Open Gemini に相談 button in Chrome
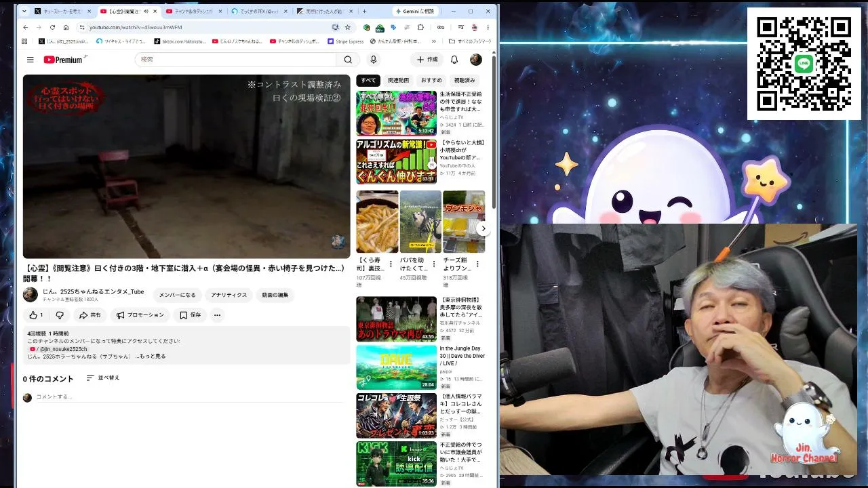Image resolution: width=868 pixels, height=488 pixels. point(417,12)
